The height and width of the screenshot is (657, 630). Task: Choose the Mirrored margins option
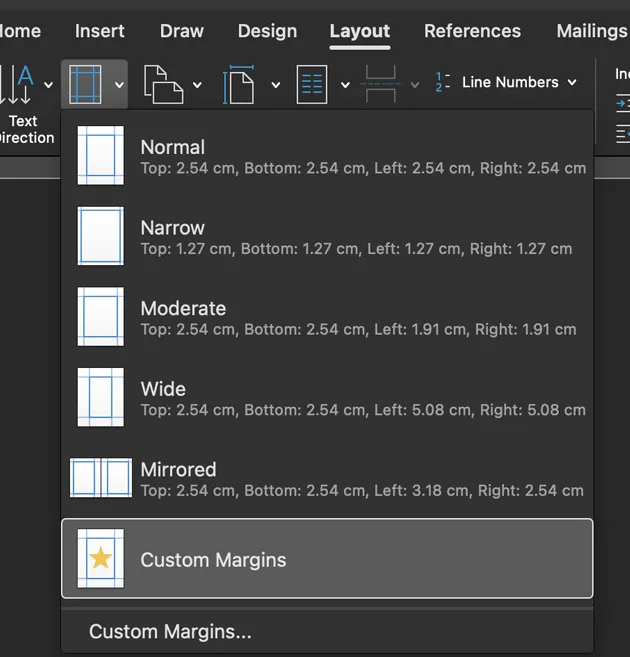pyautogui.click(x=327, y=478)
